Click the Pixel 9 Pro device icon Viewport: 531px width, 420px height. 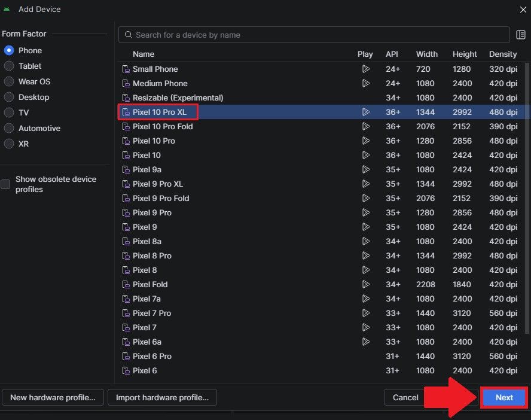[126, 213]
